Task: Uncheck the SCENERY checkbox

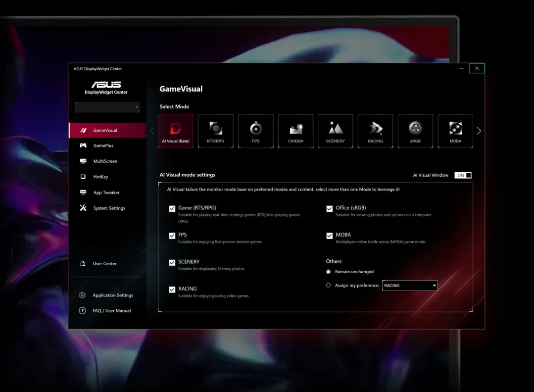Action: pyautogui.click(x=172, y=263)
